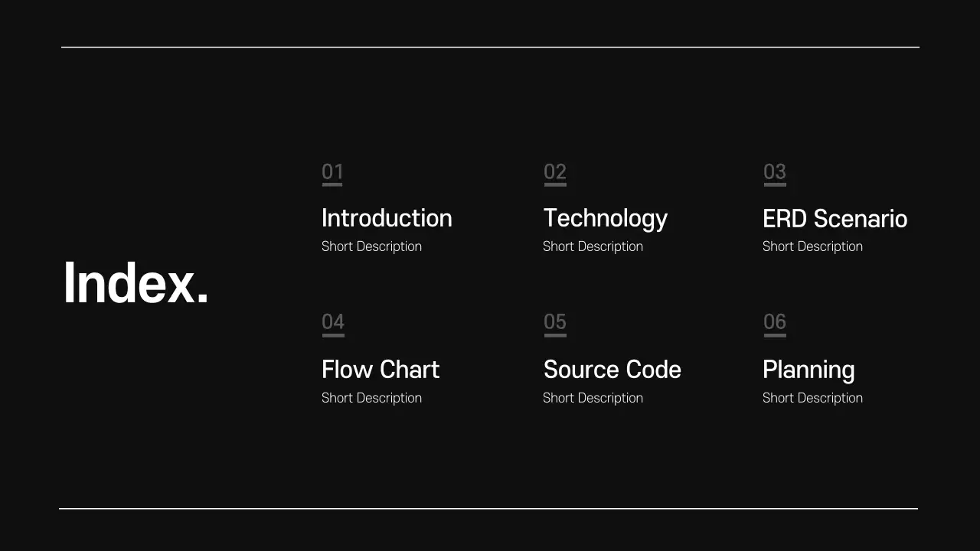980x551 pixels.
Task: Open the ERD Scenario section title
Action: tap(835, 219)
